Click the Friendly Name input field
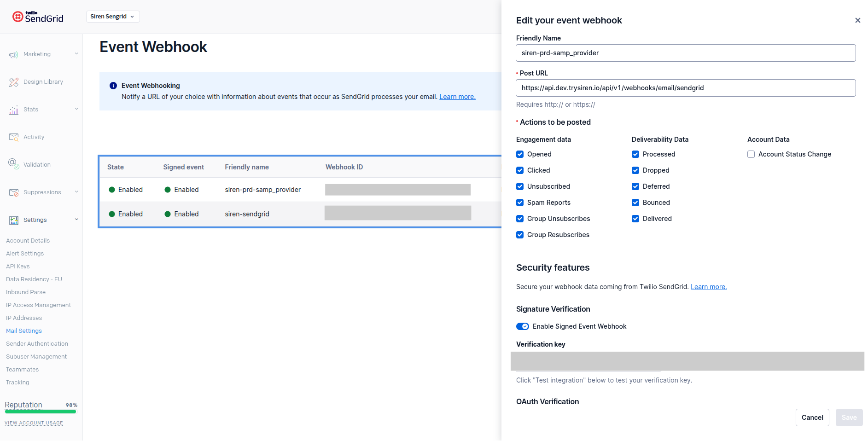Image resolution: width=868 pixels, height=441 pixels. click(x=686, y=53)
